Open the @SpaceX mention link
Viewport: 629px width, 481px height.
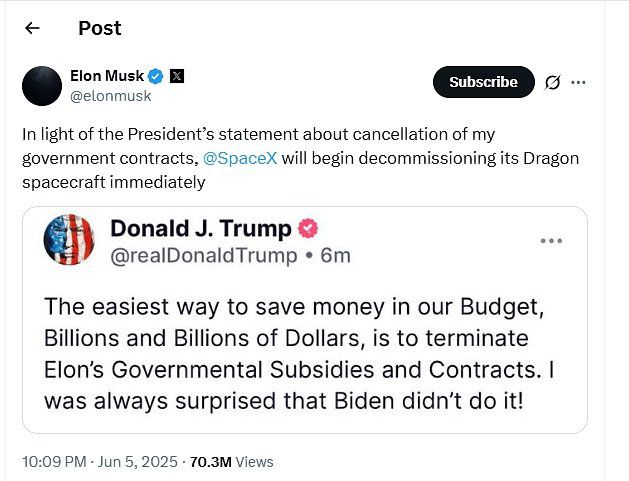240,158
